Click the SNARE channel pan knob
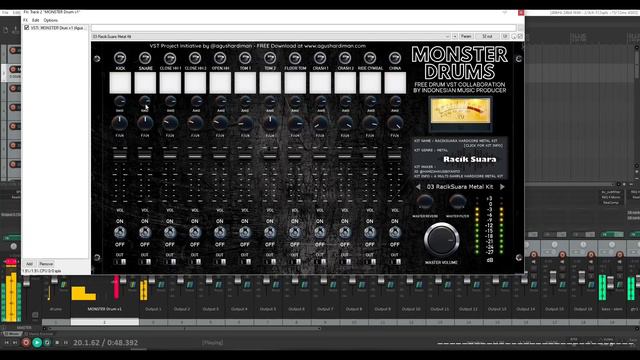The width and height of the screenshot is (640, 360). click(x=145, y=123)
